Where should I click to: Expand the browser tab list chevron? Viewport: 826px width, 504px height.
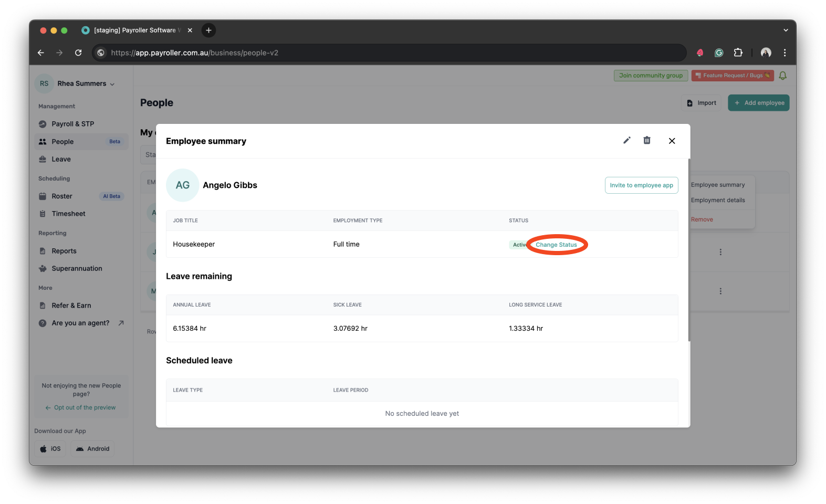[786, 30]
